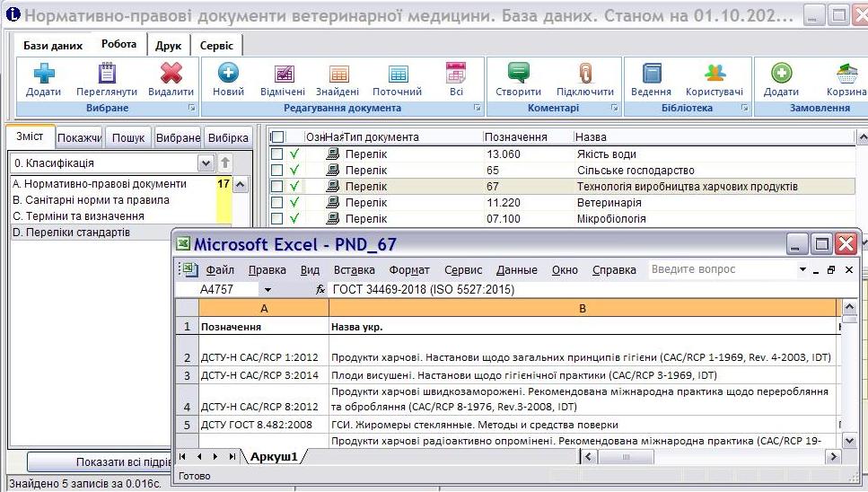Open the Excel Файл menu
The height and width of the screenshot is (492, 868).
(x=220, y=270)
